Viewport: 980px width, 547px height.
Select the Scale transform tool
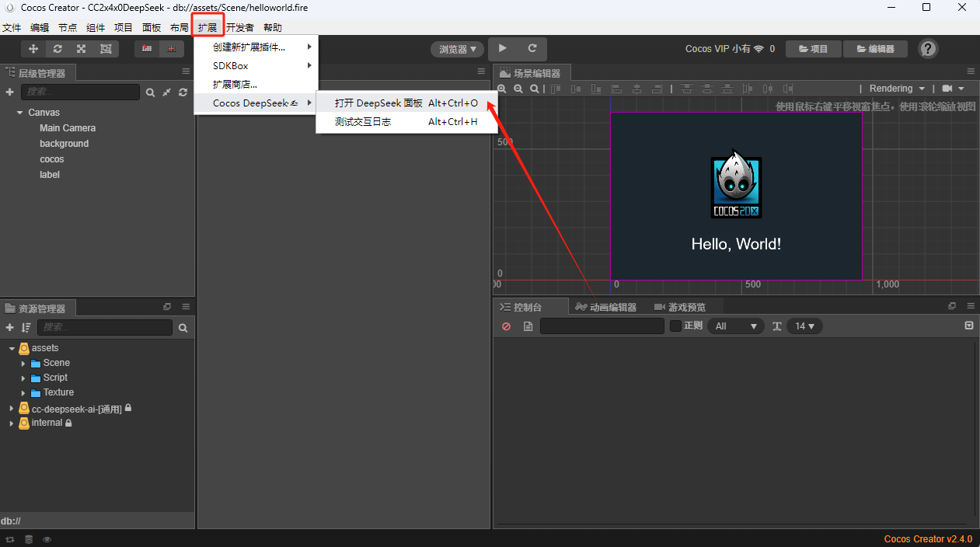81,48
